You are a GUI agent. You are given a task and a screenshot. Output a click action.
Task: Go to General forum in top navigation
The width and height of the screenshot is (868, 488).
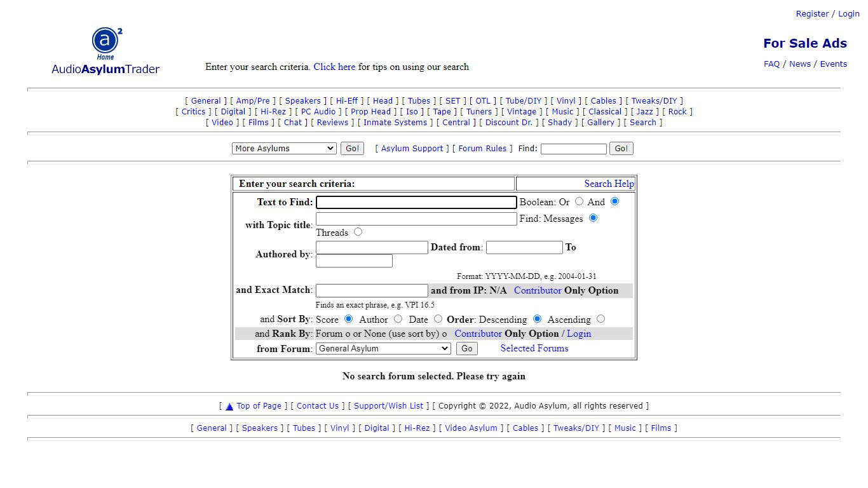(x=206, y=100)
